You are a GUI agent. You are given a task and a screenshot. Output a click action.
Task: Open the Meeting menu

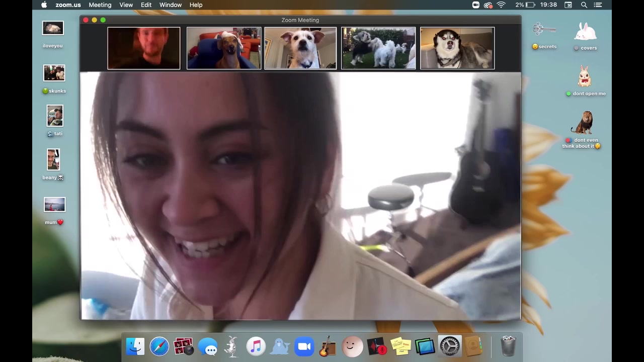100,5
